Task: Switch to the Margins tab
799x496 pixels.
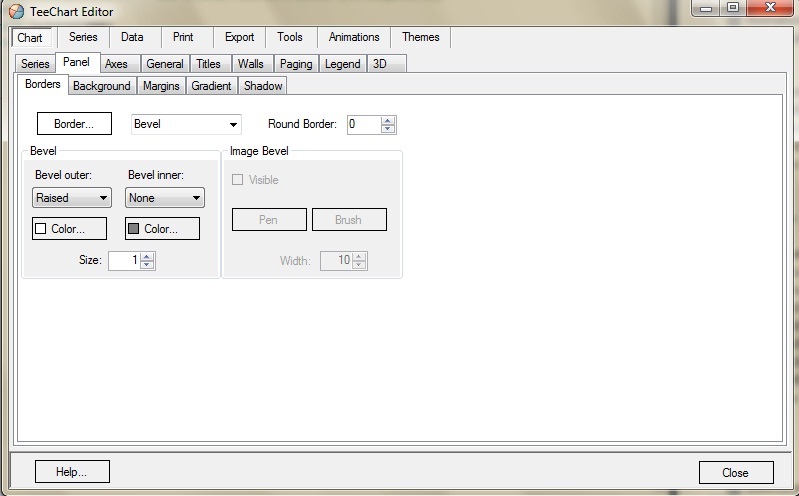Action: (x=161, y=86)
